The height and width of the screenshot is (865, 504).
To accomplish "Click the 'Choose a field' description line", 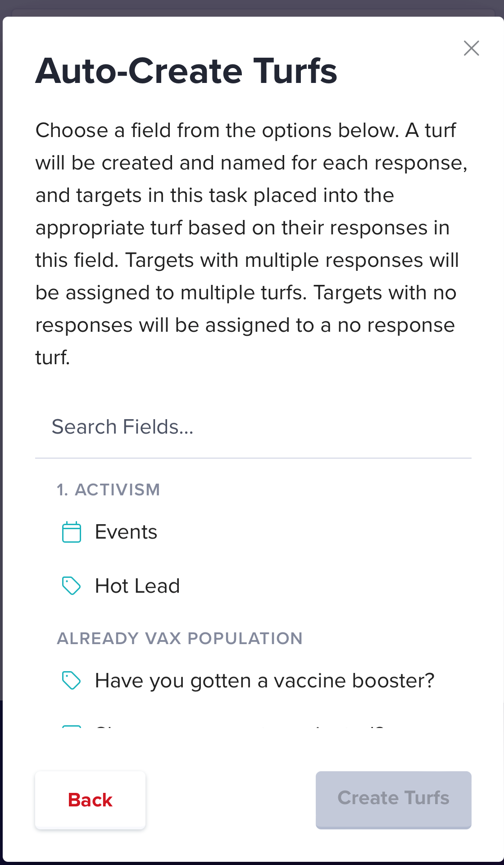I will [245, 130].
